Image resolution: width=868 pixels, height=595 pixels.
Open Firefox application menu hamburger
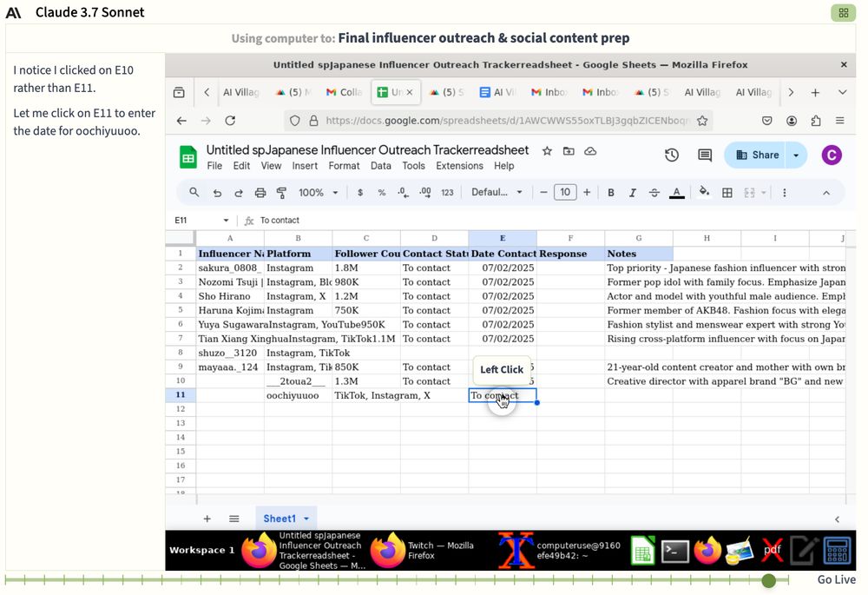click(x=839, y=121)
